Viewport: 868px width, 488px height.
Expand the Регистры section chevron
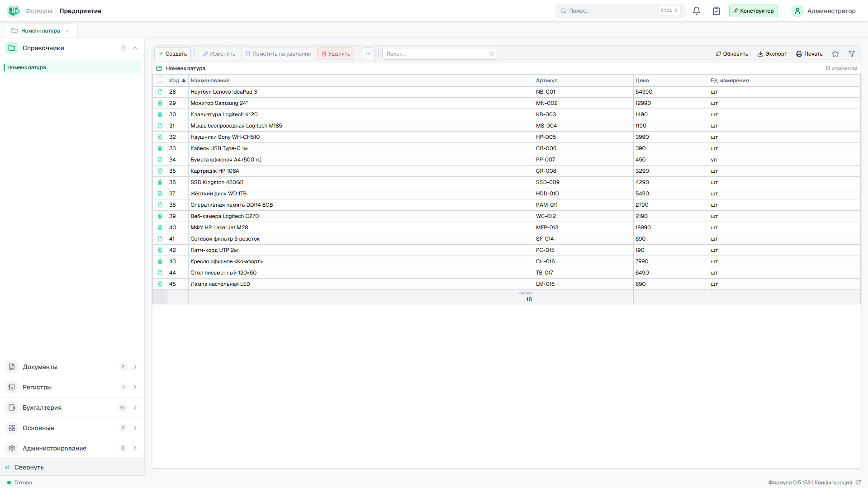[135, 387]
